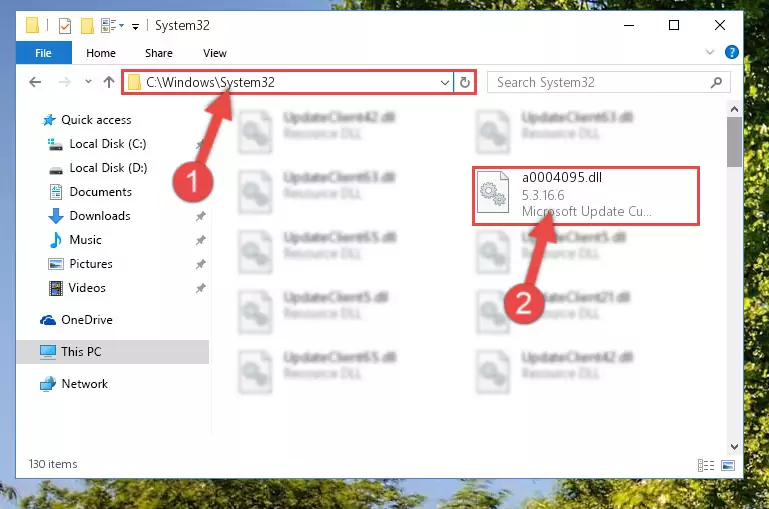Open the address bar history dropdown
The width and height of the screenshot is (769, 509).
[x=444, y=82]
